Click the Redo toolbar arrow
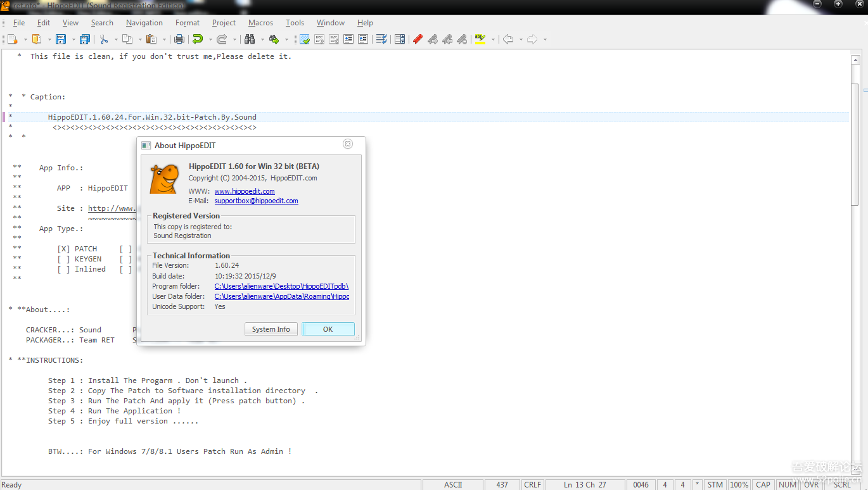Screen dimensions: 868x490 (x=222, y=39)
